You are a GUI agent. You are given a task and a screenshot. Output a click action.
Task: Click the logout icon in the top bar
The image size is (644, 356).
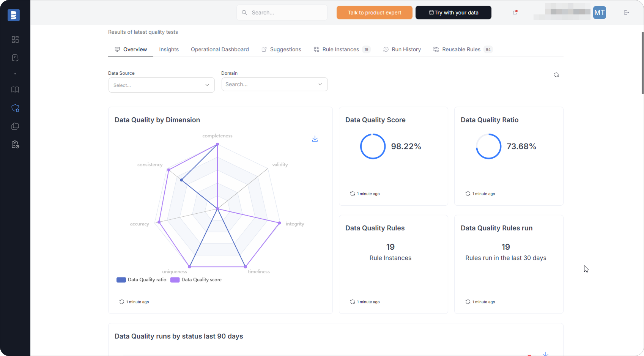pyautogui.click(x=627, y=12)
